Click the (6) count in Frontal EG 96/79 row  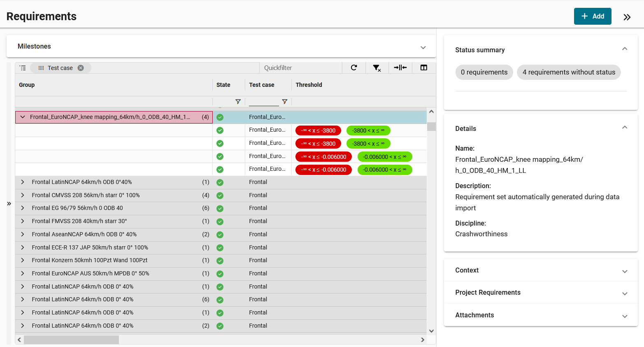(x=206, y=208)
